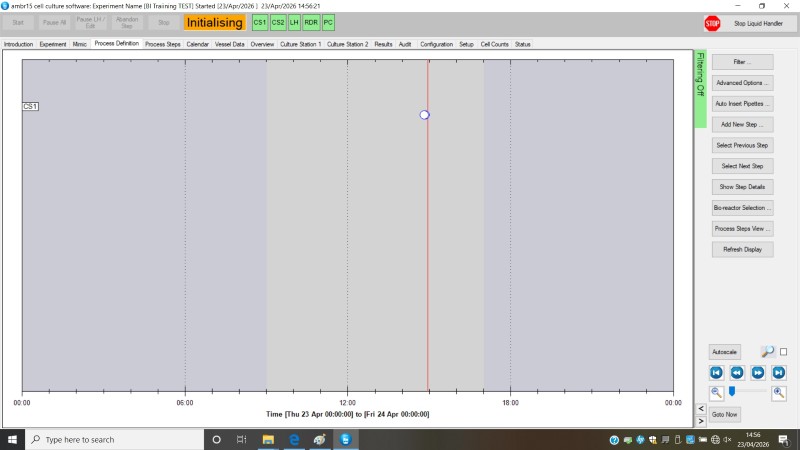Select the blue circle step marker on timeline

coord(424,115)
